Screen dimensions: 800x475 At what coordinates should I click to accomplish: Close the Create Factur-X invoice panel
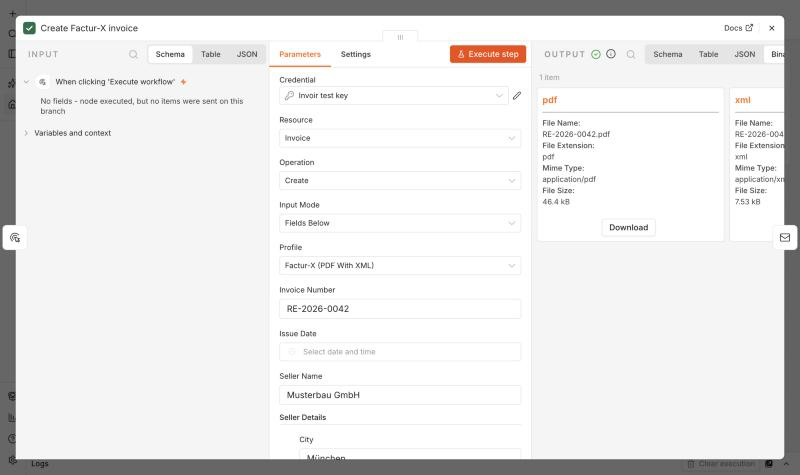click(x=771, y=28)
